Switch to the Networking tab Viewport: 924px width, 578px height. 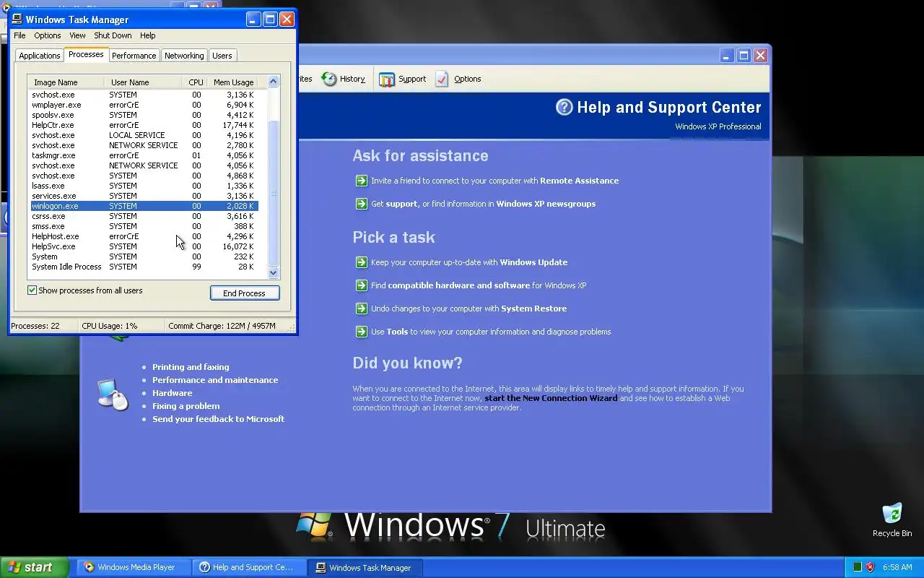click(x=184, y=56)
